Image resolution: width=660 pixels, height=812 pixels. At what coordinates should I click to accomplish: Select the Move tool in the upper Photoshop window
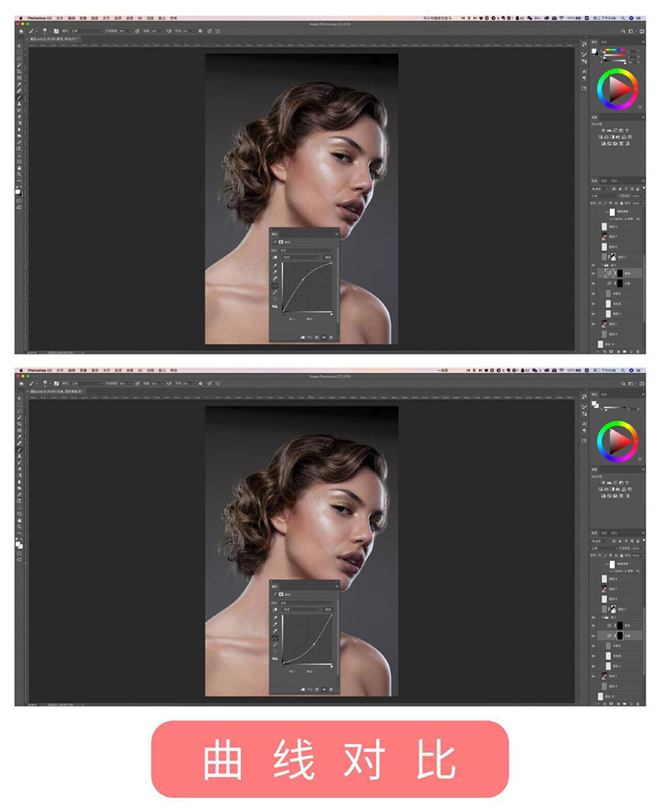[x=19, y=46]
